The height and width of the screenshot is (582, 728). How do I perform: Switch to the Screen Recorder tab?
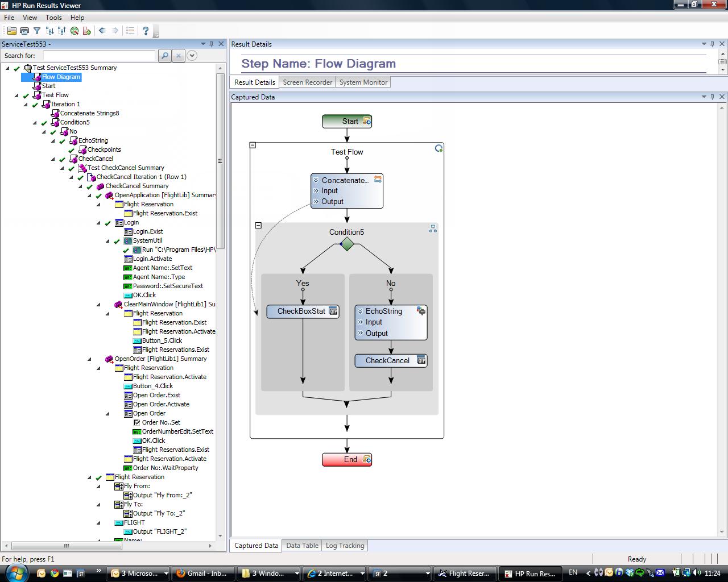[x=307, y=82]
